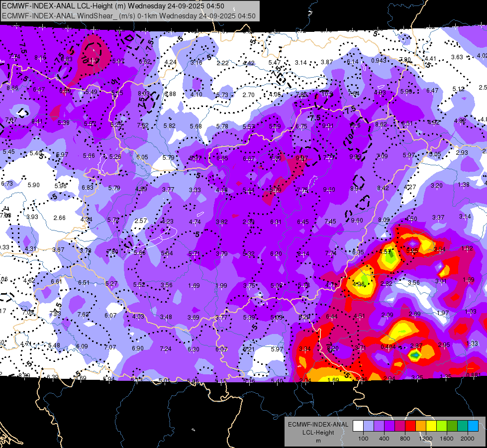Screen dimensions: 487x448
Task: Click the wind shear value '1.52'
Action: point(467,248)
